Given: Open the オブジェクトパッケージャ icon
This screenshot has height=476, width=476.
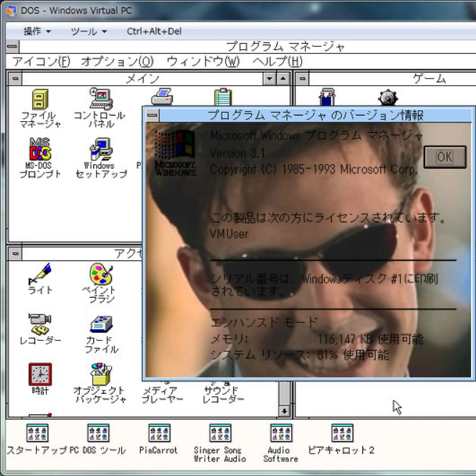Looking at the screenshot, I should tap(101, 374).
